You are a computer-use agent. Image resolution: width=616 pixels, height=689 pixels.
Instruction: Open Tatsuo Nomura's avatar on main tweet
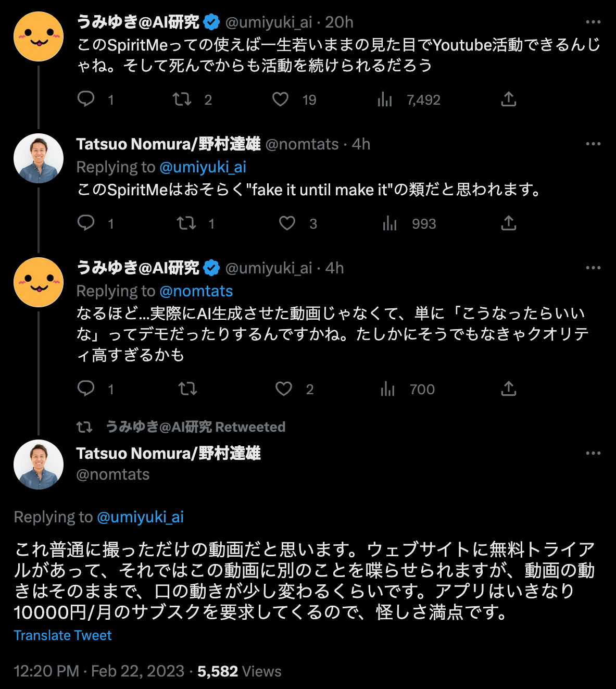39,465
